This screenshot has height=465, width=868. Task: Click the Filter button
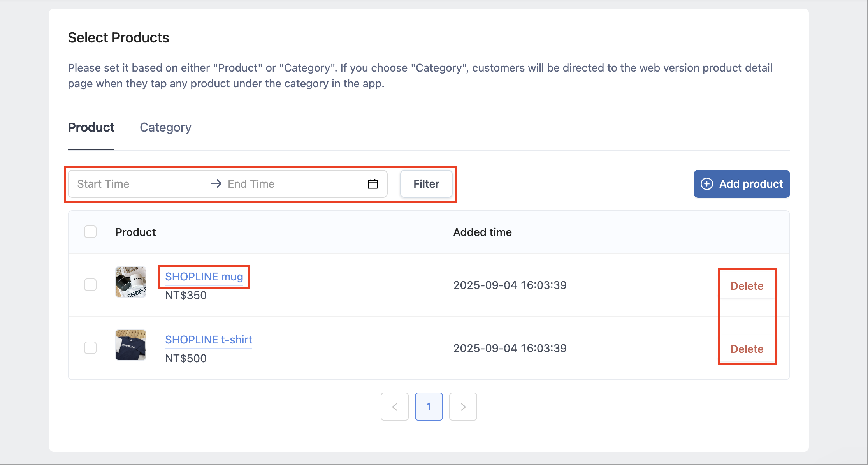(x=426, y=184)
